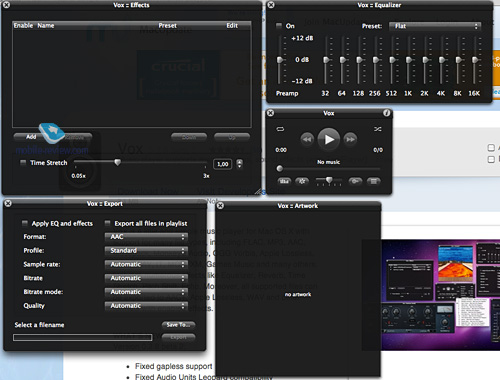Adjust the Vox player volume slider
500x380 pixels.
329,181
